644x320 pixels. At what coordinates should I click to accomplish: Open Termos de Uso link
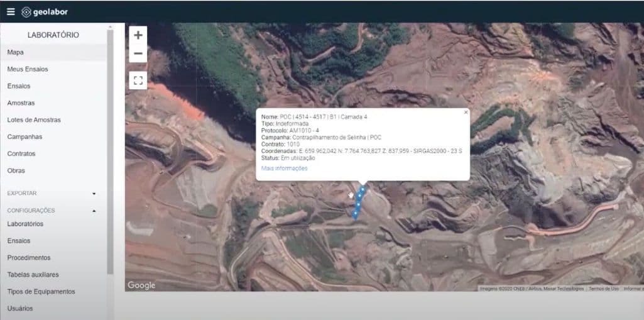(x=603, y=289)
